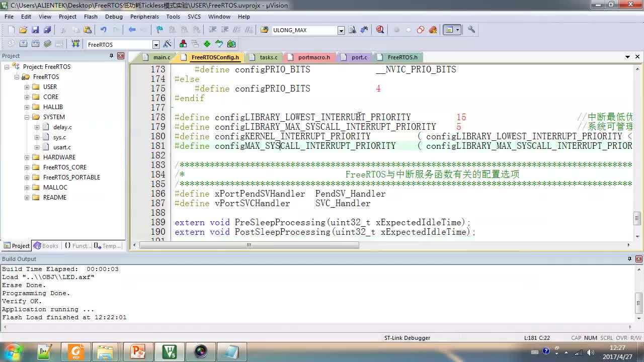The height and width of the screenshot is (362, 644).
Task: Select sys.c in the project tree
Action: [59, 137]
